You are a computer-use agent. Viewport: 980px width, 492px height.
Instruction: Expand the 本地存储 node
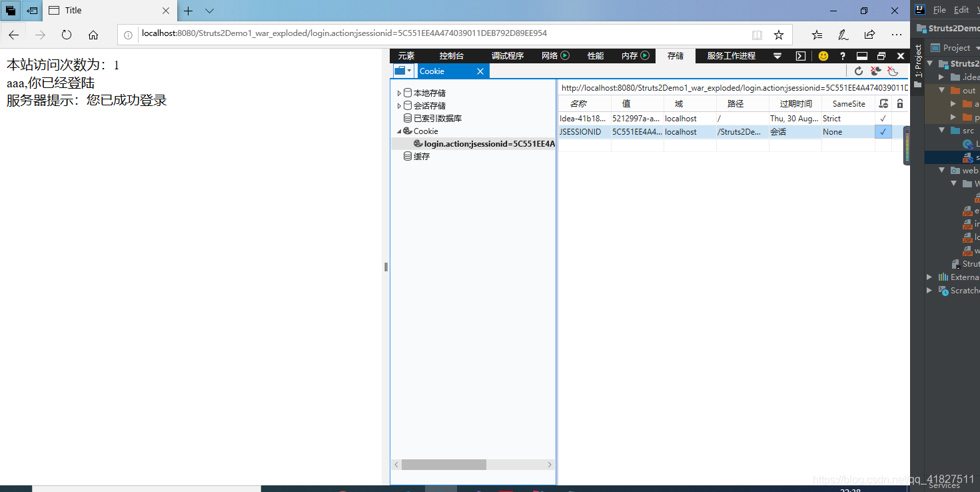pyautogui.click(x=399, y=93)
